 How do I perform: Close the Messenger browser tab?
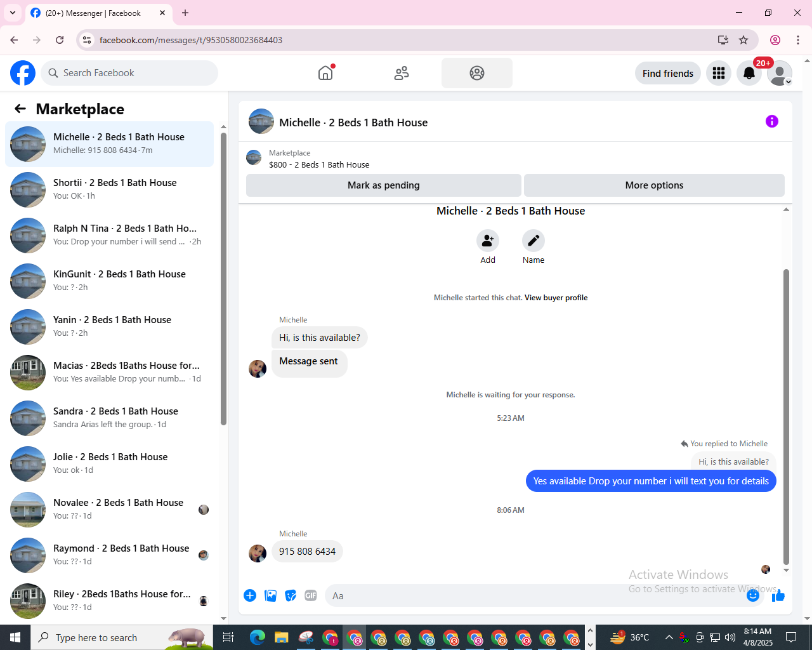click(162, 13)
